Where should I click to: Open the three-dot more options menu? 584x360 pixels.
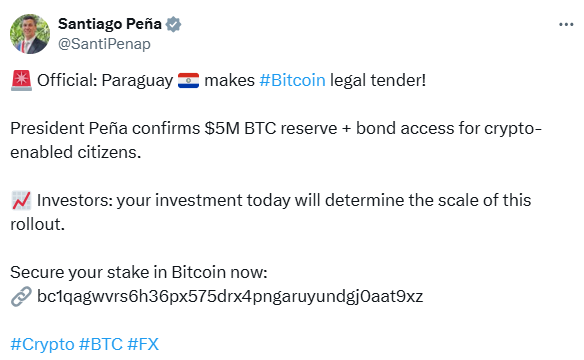(x=566, y=25)
